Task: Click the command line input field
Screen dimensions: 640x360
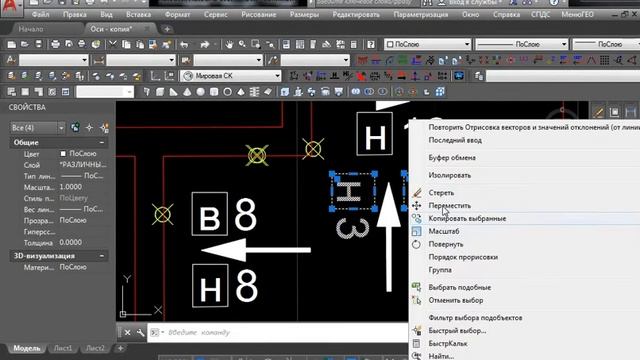Action: pos(278,333)
